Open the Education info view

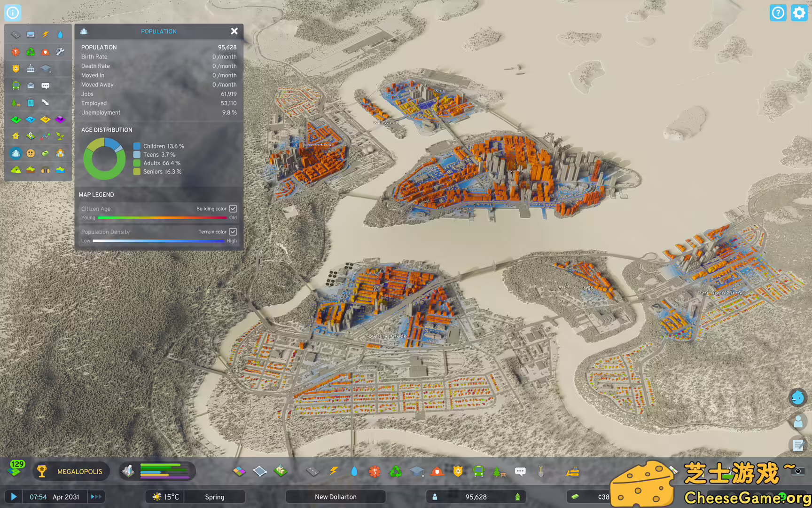point(45,68)
